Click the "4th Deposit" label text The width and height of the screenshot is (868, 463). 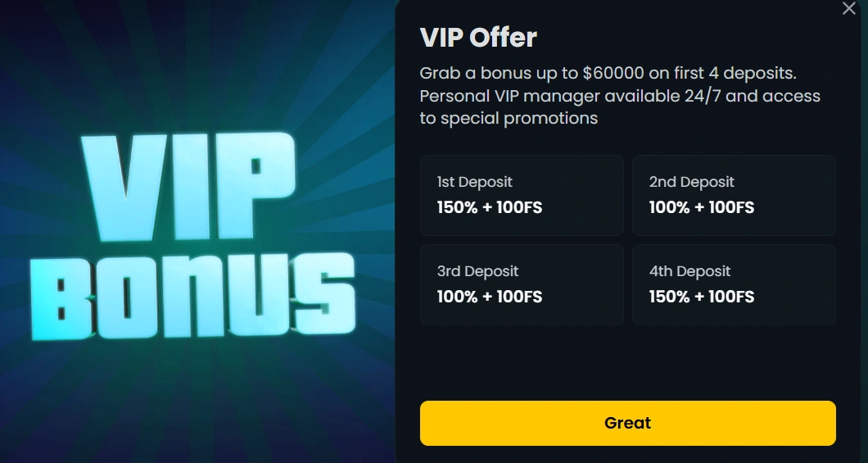[690, 271]
